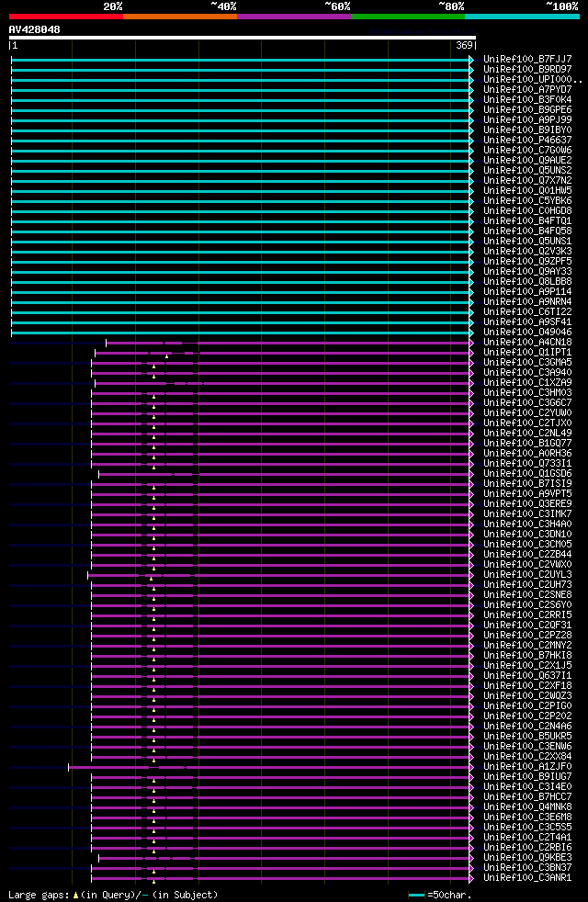
Task: Click the white query sequence ruler bar
Action: click(243, 38)
